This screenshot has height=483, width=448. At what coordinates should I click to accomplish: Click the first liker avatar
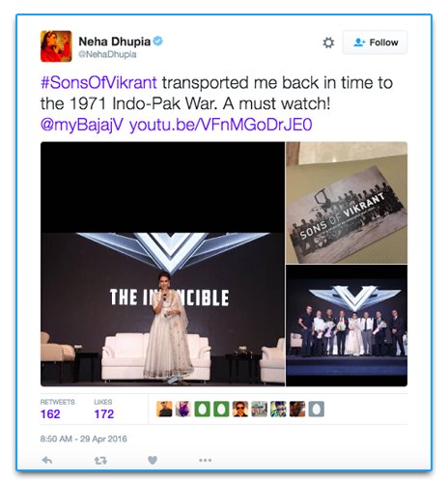point(164,409)
